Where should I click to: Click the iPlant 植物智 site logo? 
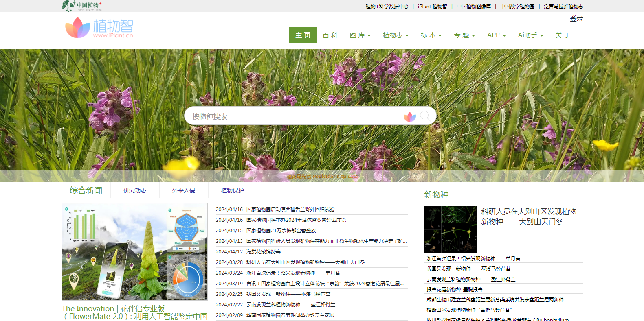[99, 28]
